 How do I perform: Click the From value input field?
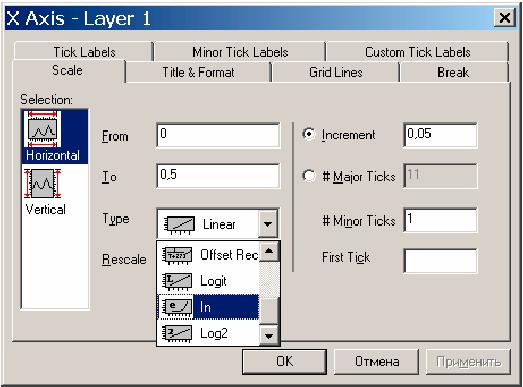click(218, 135)
